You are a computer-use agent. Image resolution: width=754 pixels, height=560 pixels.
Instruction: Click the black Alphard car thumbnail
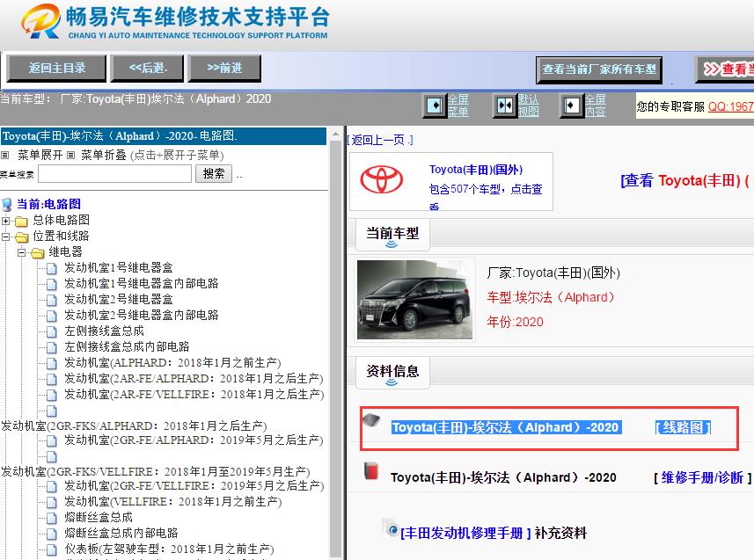coord(415,300)
